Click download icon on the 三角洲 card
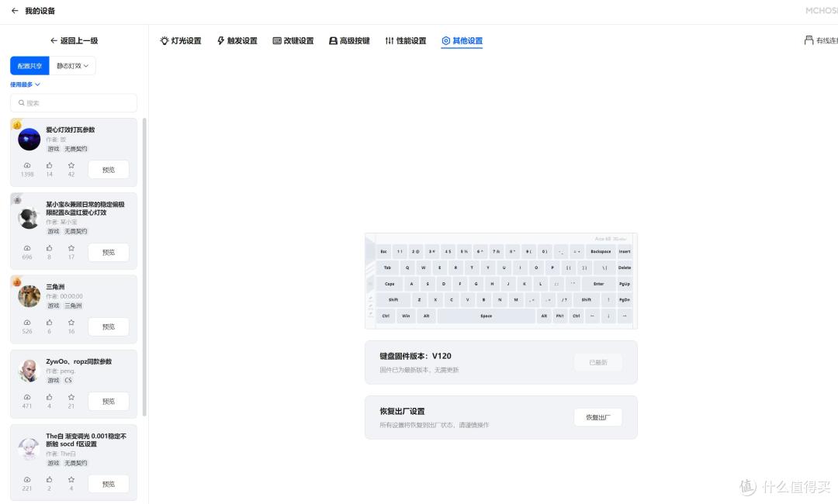 [27, 323]
